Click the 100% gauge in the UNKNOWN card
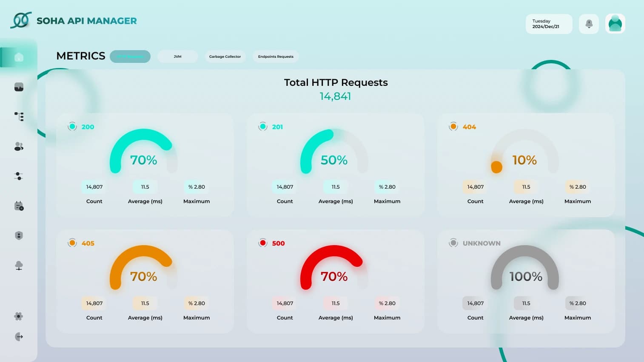Viewport: 644px width, 362px height. tap(525, 268)
